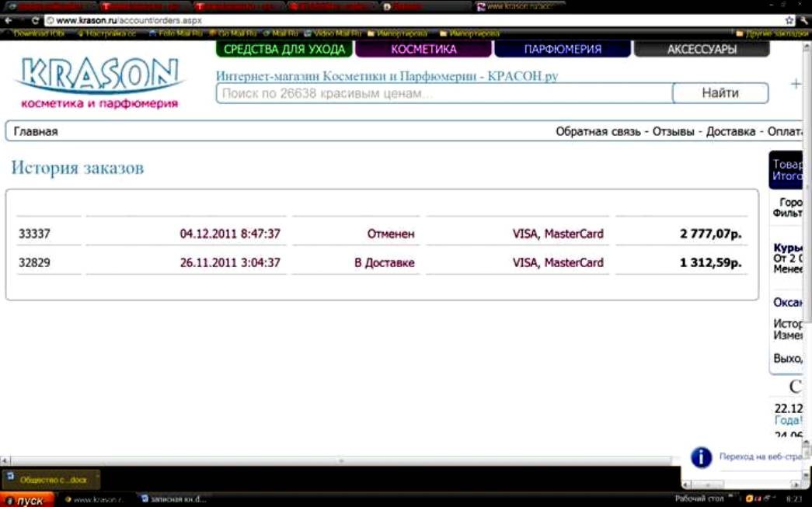Open order number 33337
Viewport: 812px width, 507px height.
34,234
